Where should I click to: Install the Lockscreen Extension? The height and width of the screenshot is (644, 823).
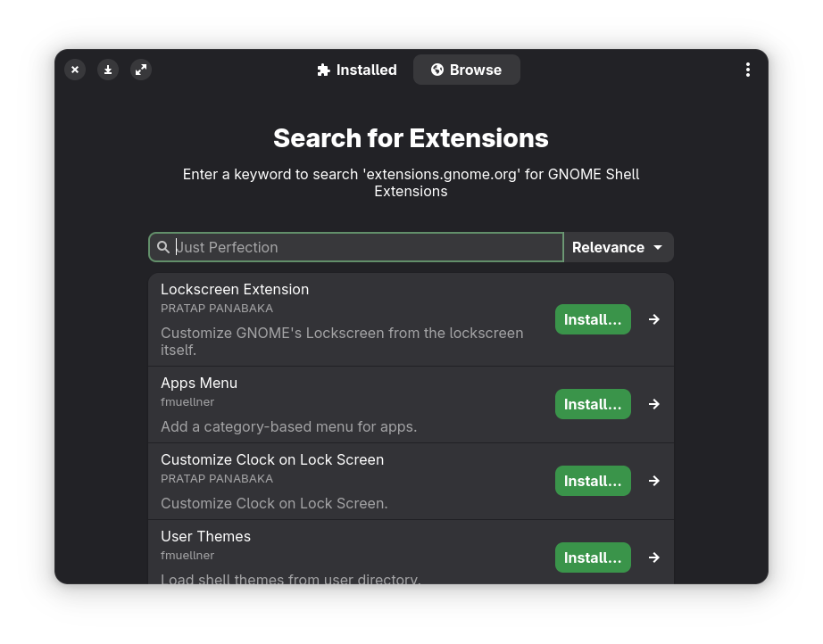click(593, 319)
